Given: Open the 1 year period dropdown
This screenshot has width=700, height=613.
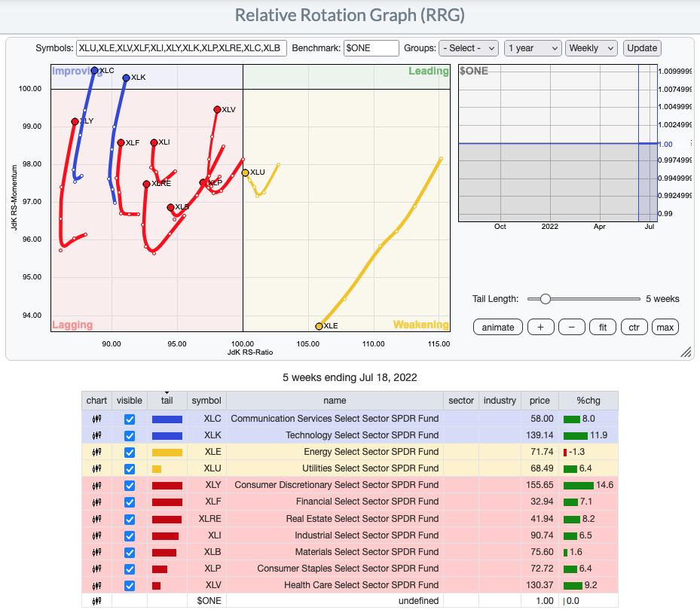Looking at the screenshot, I should 533,48.
